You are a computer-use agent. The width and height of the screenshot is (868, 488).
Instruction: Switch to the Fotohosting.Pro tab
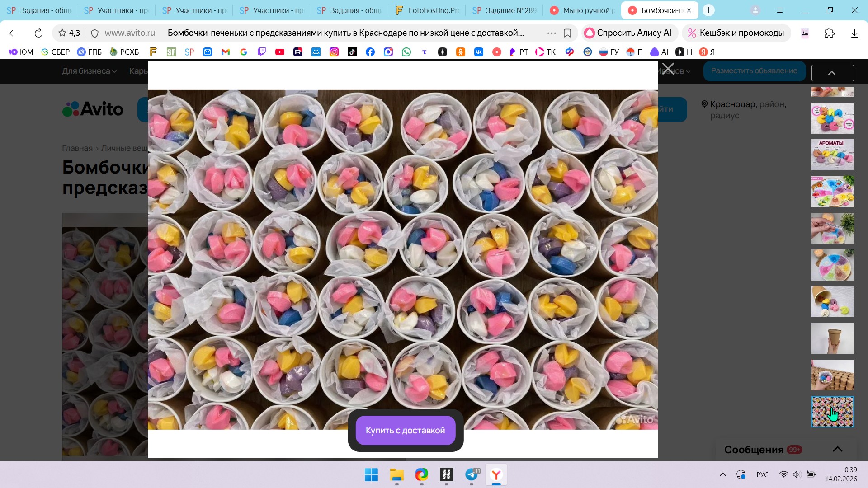point(427,10)
